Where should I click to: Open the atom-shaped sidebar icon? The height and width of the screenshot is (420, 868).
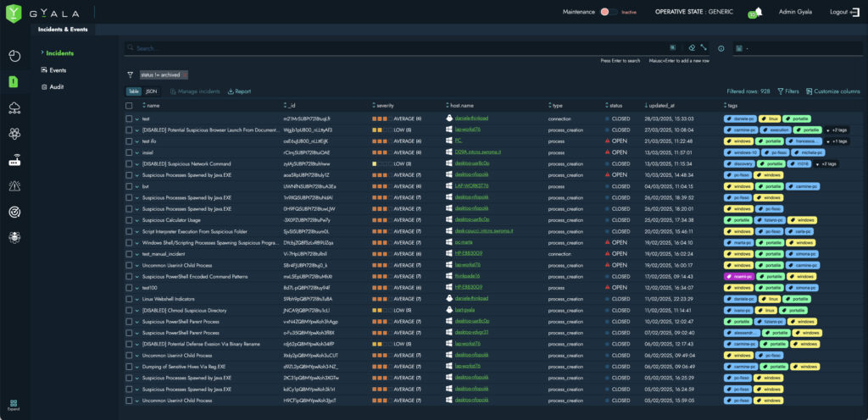point(14,134)
